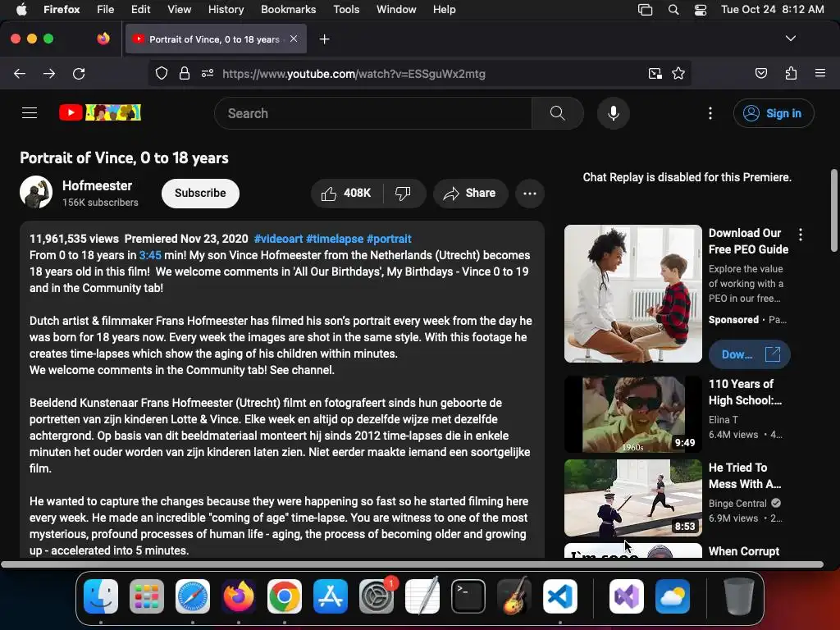Open the Trash in the dock
The width and height of the screenshot is (840, 630).
coord(739,596)
